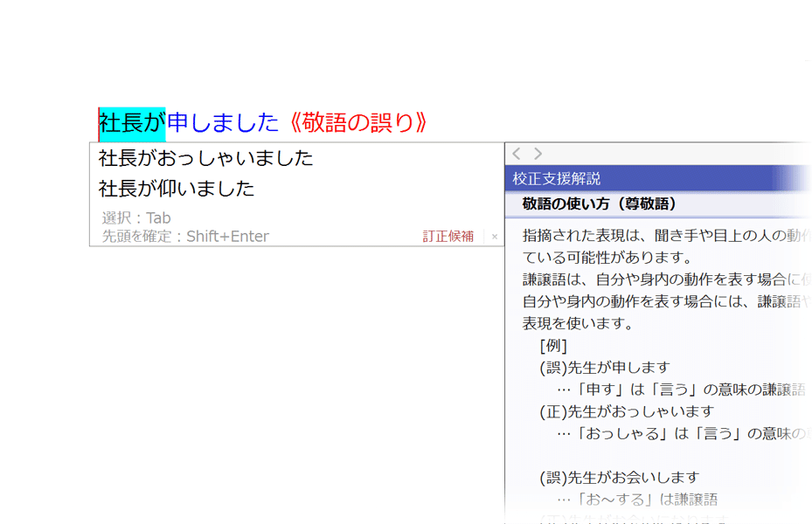Viewport: 812px width, 524px height.
Task: Click the hint 先頭を確定：Shift+Enter
Action: (x=185, y=237)
